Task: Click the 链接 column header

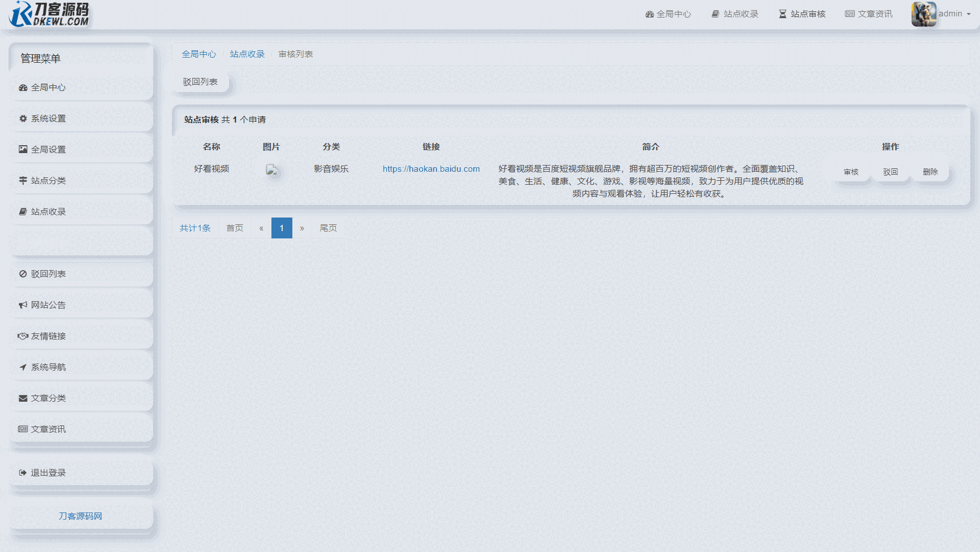Action: click(431, 147)
